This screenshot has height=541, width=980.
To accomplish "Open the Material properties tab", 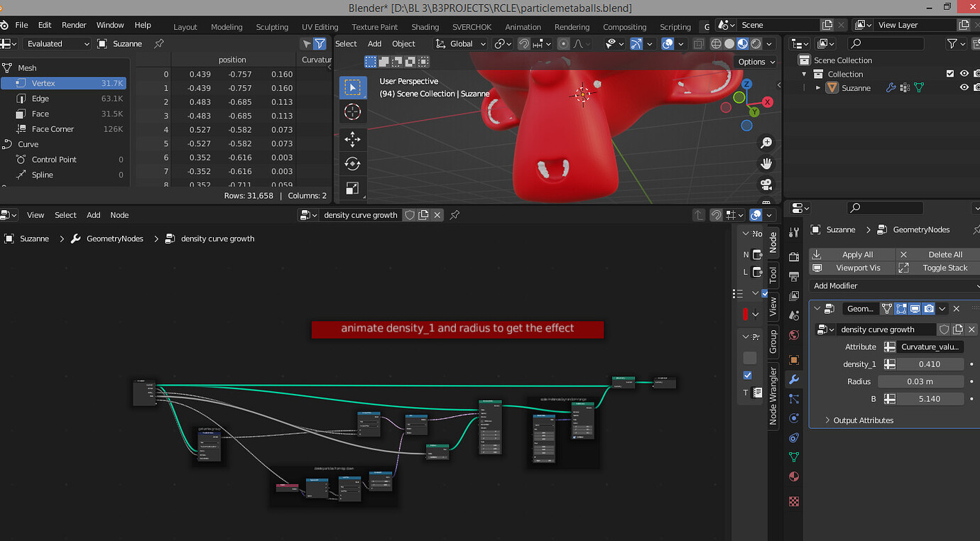I will point(794,476).
